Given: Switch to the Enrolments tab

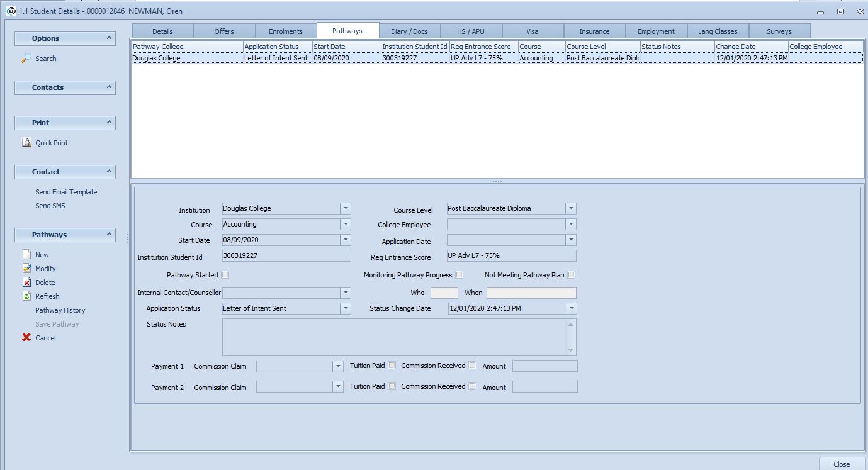Looking at the screenshot, I should (286, 31).
